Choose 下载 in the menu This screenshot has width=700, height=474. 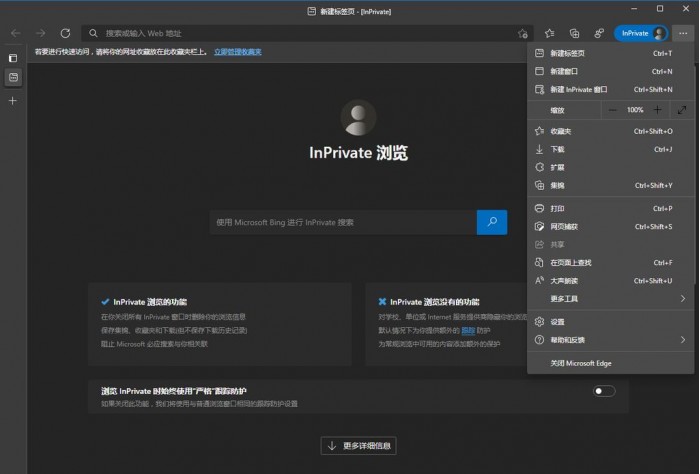click(557, 149)
